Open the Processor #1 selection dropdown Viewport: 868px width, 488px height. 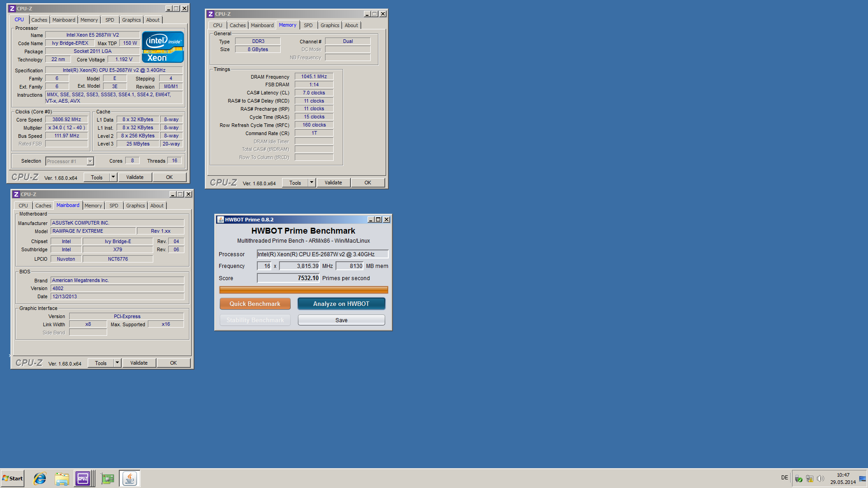(x=70, y=161)
